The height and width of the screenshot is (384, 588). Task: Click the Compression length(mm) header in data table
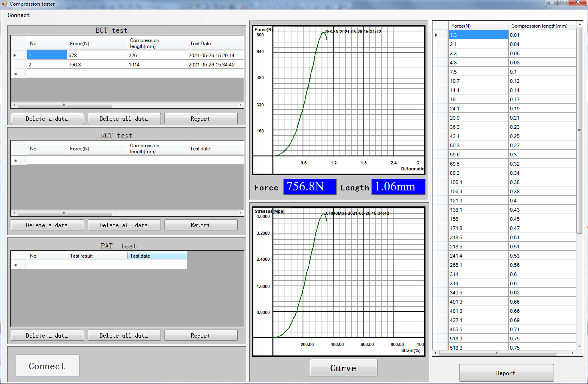[x=539, y=26]
